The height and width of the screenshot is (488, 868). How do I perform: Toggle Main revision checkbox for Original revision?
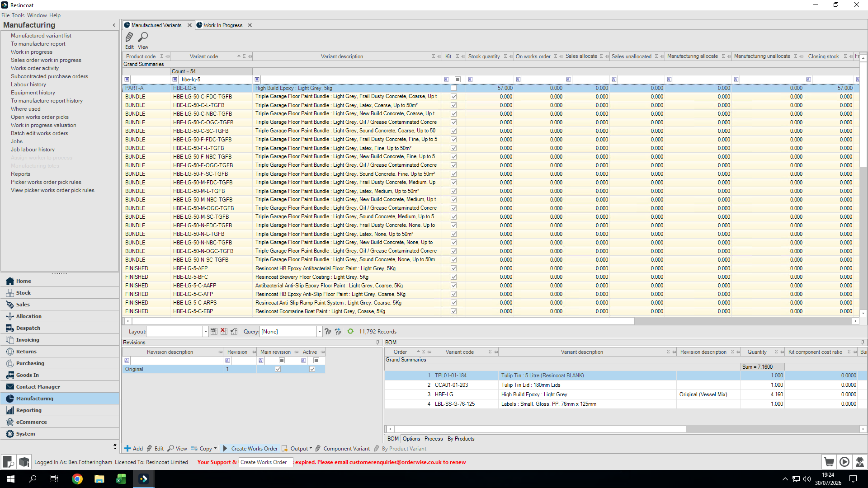[278, 369]
